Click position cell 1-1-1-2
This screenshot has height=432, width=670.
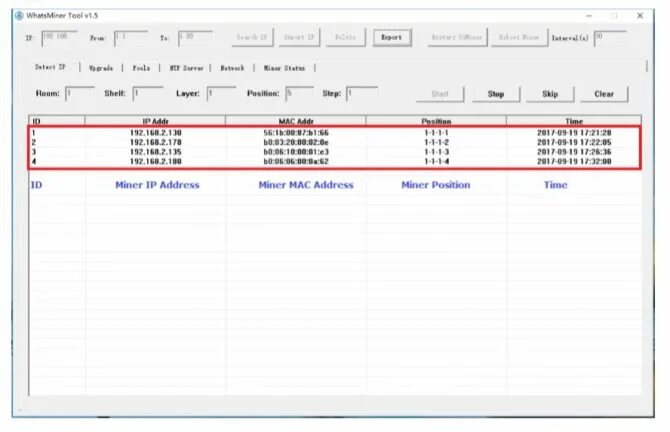coord(436,142)
